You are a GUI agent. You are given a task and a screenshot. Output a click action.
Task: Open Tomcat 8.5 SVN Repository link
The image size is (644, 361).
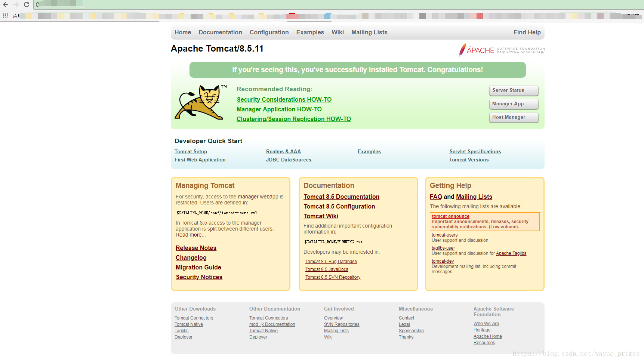[x=333, y=277]
